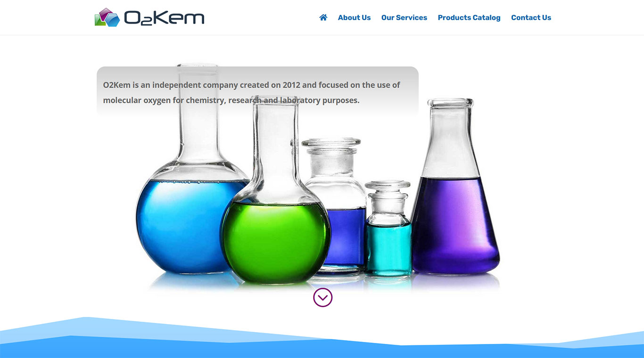Navigate to Products Catalog
This screenshot has height=358, width=644.
(x=469, y=17)
